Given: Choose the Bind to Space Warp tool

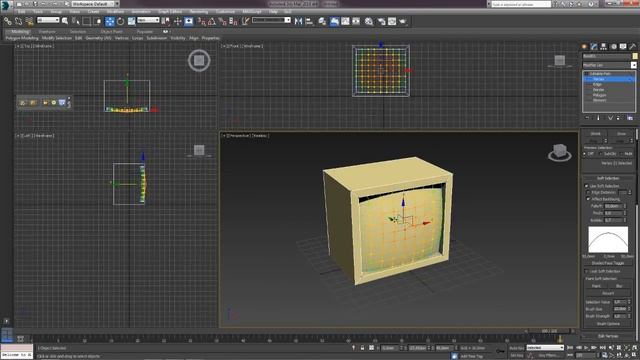Looking at the screenshot, I should [x=29, y=21].
